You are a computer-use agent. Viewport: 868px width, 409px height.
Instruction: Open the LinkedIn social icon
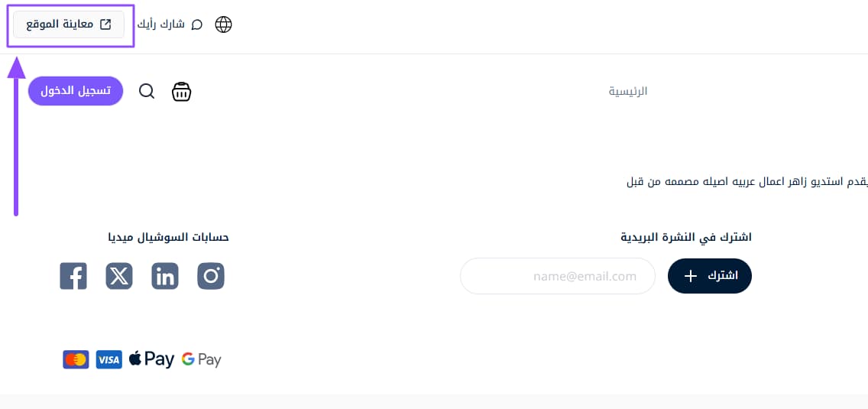tap(165, 276)
